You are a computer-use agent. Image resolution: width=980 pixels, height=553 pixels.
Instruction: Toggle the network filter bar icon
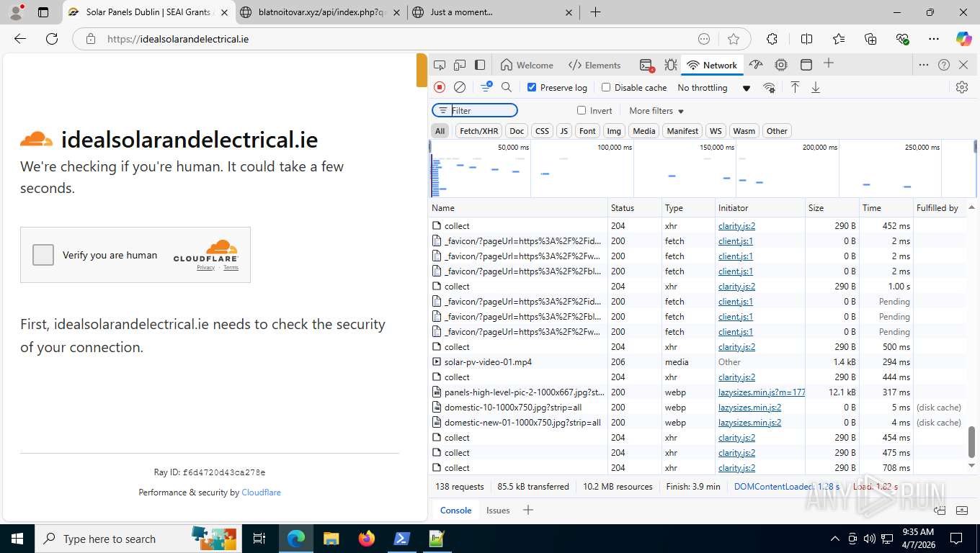coord(486,86)
